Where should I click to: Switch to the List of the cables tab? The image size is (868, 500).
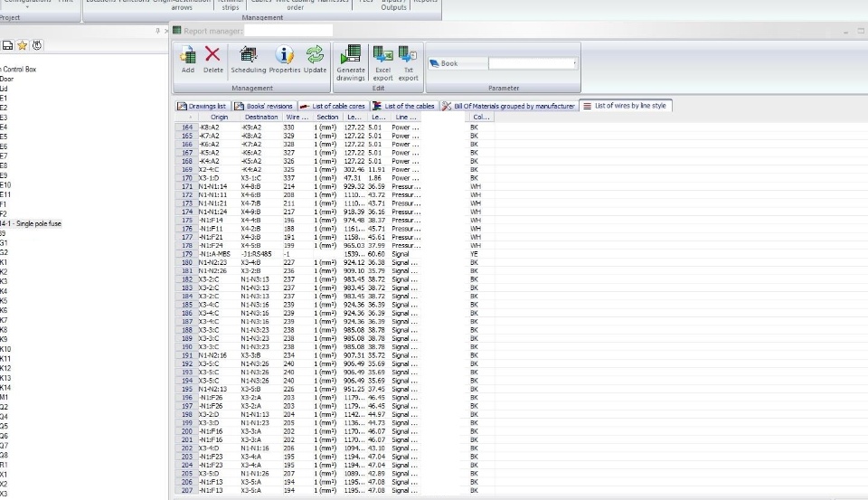click(403, 106)
